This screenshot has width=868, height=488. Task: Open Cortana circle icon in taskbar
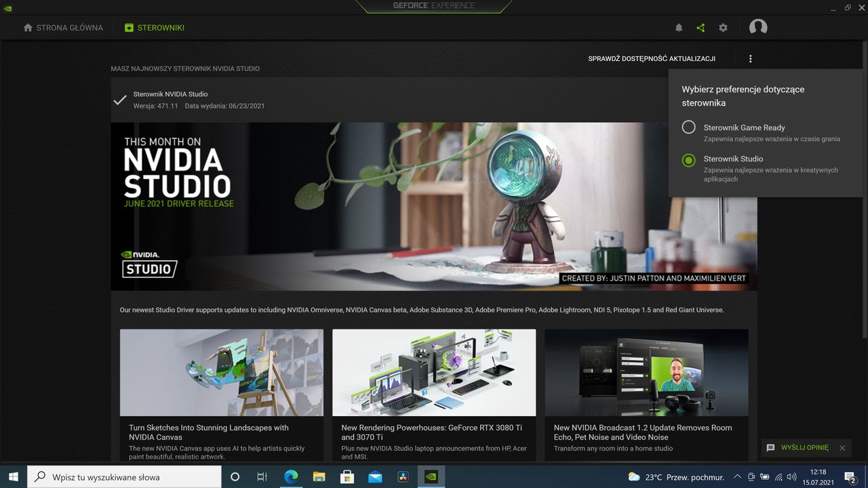[235, 476]
